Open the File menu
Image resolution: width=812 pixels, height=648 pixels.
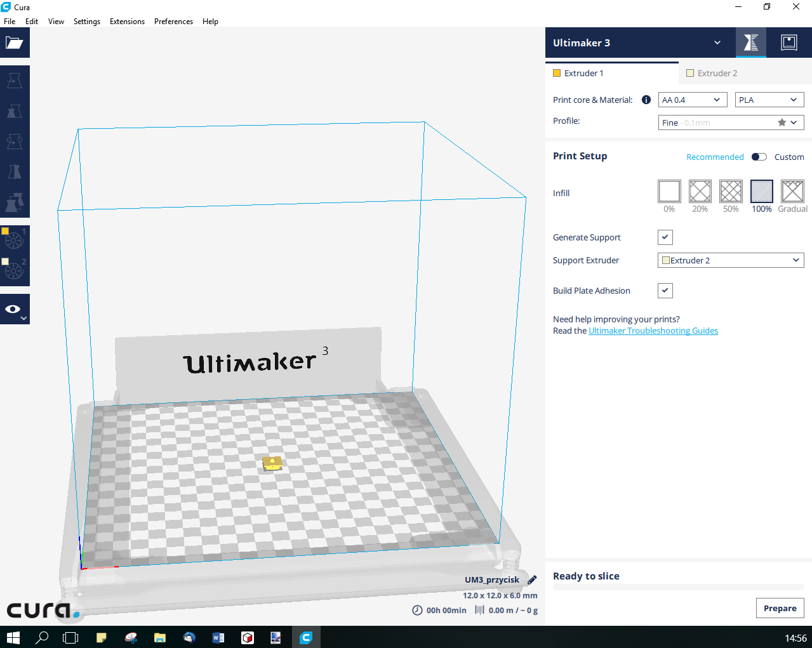(10, 21)
